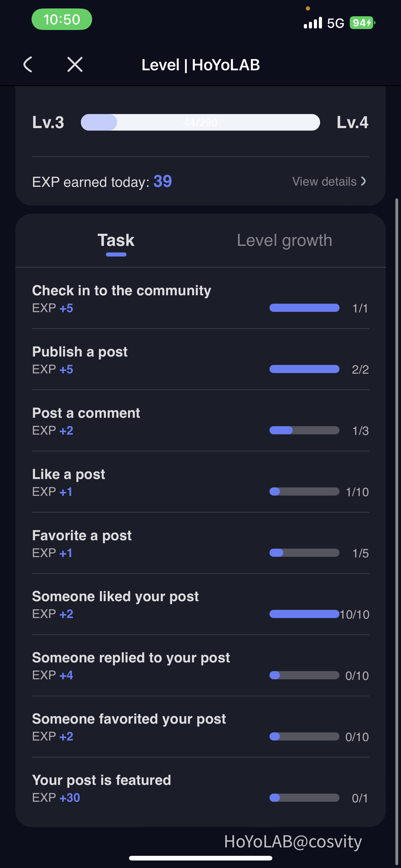
Task: Switch to the Level growth tab
Action: tap(284, 240)
